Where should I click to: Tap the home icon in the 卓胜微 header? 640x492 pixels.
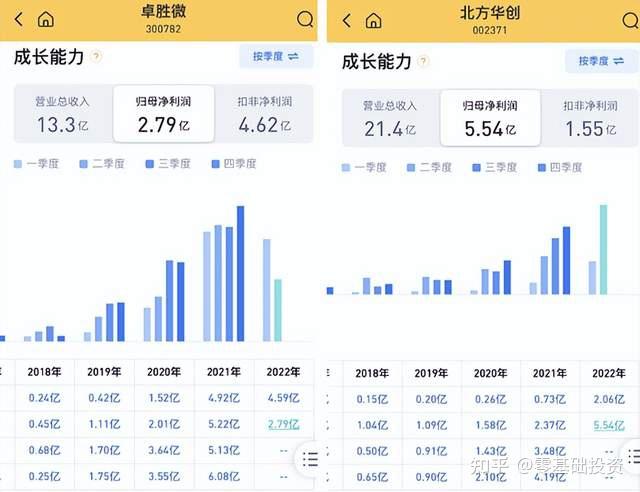click(x=46, y=19)
